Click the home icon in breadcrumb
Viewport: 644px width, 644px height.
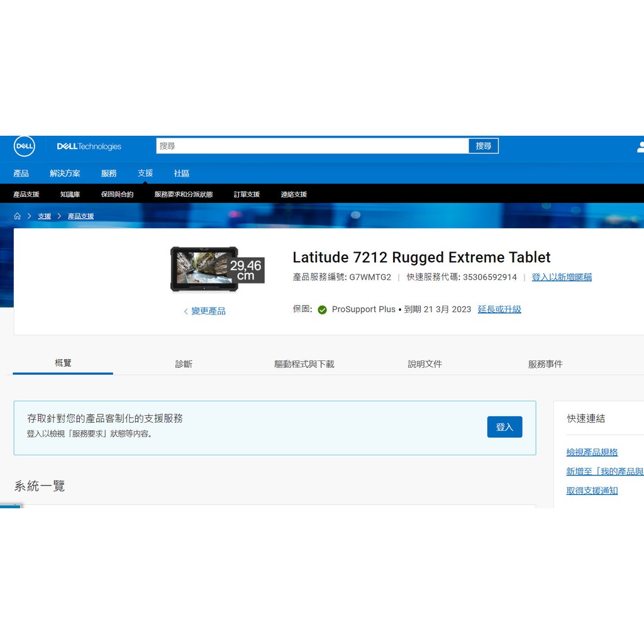point(18,216)
